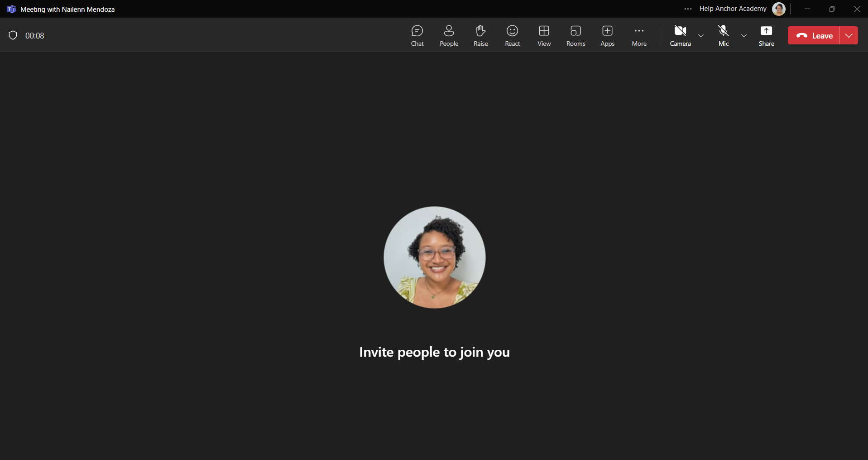This screenshot has width=868, height=460.
Task: Open the View layout options
Action: point(544,36)
